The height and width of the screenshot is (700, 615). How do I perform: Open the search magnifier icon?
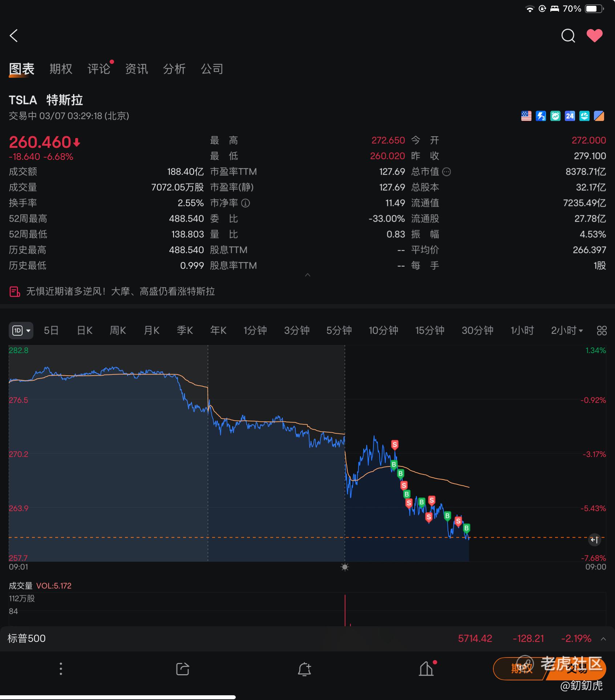(x=568, y=36)
